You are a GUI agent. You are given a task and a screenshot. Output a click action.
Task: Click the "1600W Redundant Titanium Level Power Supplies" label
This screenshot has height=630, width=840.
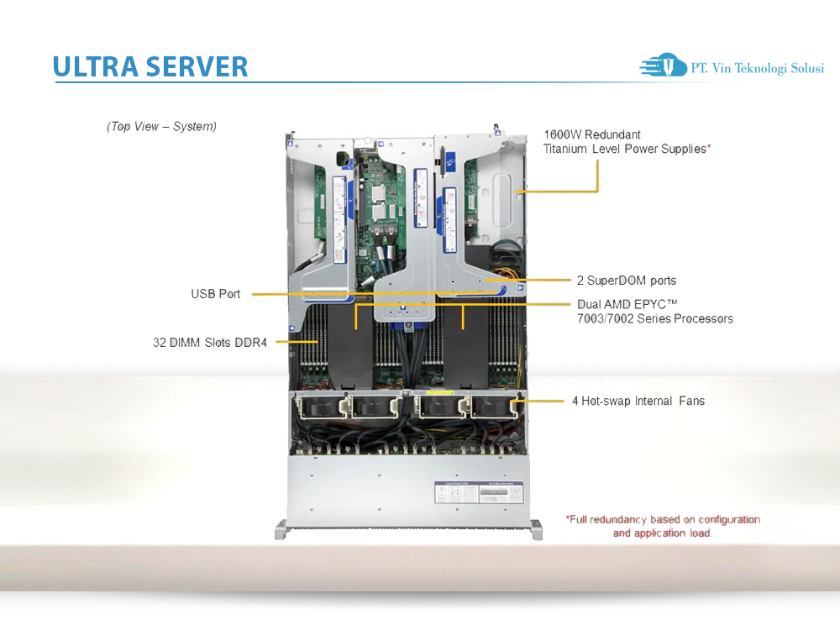[627, 142]
